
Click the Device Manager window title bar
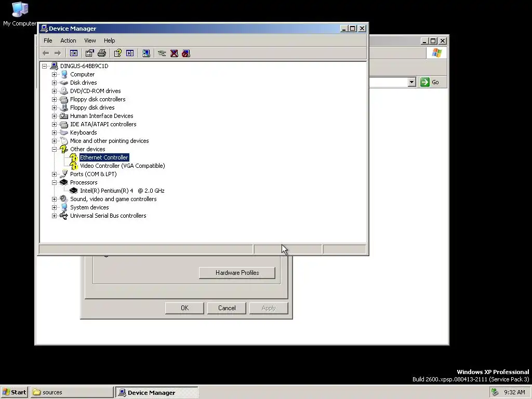tap(190, 29)
